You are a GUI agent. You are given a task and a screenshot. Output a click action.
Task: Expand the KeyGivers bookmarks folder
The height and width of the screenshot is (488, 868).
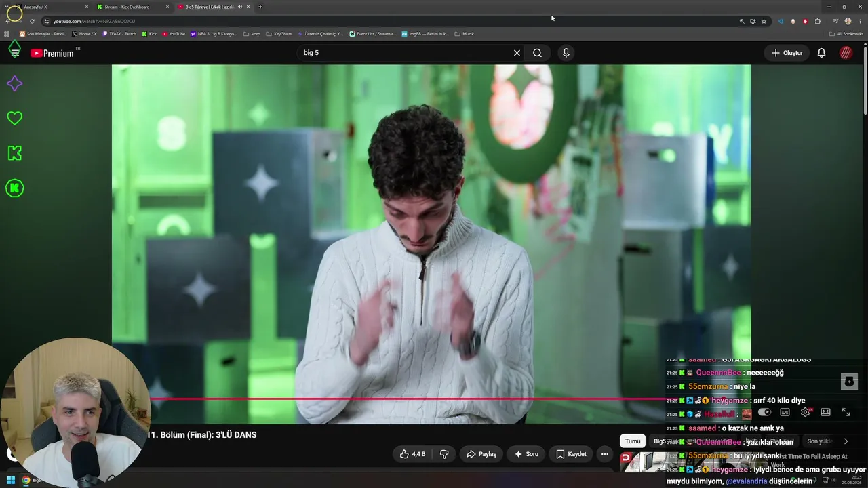point(279,34)
